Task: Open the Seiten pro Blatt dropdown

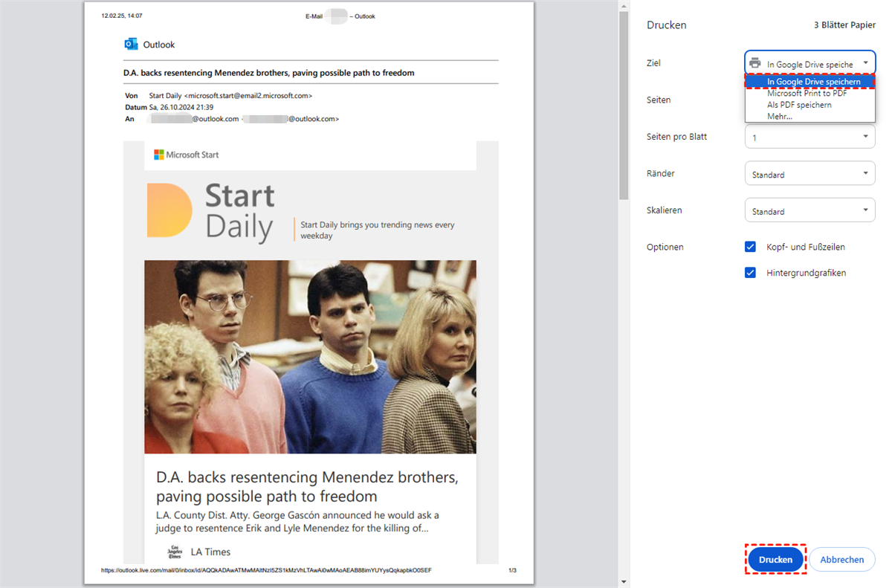Action: (809, 138)
